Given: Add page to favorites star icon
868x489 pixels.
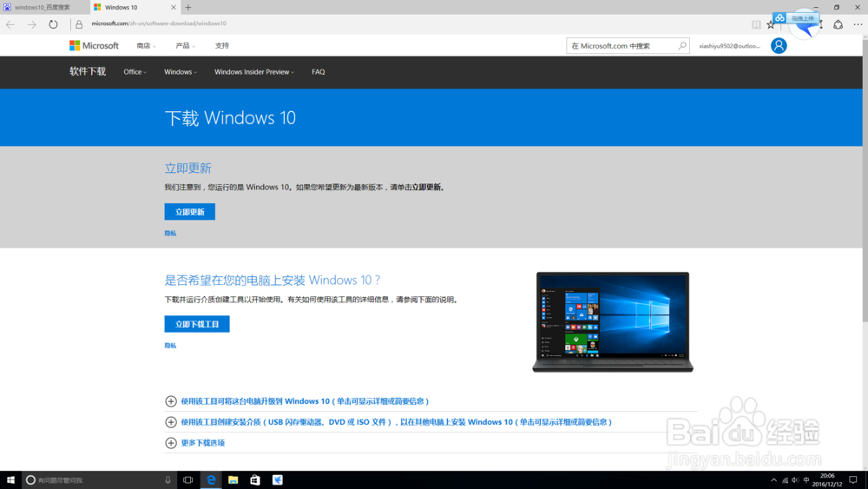Looking at the screenshot, I should tap(771, 24).
